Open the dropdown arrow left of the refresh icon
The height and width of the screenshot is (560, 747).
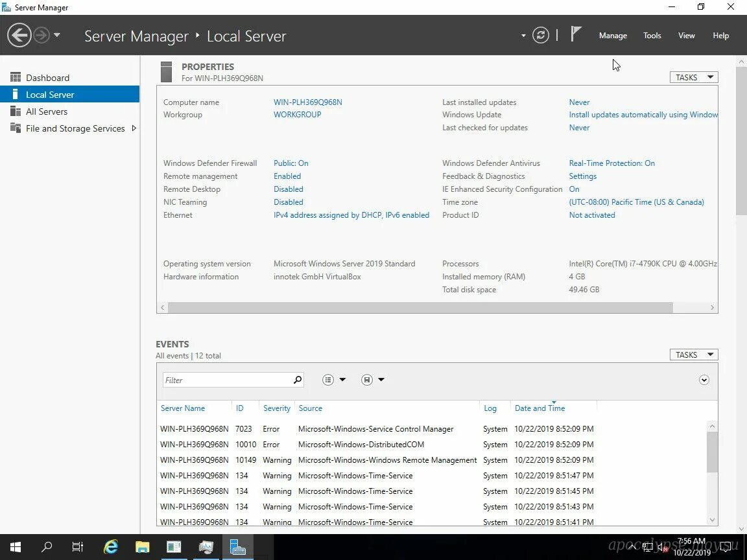(523, 36)
